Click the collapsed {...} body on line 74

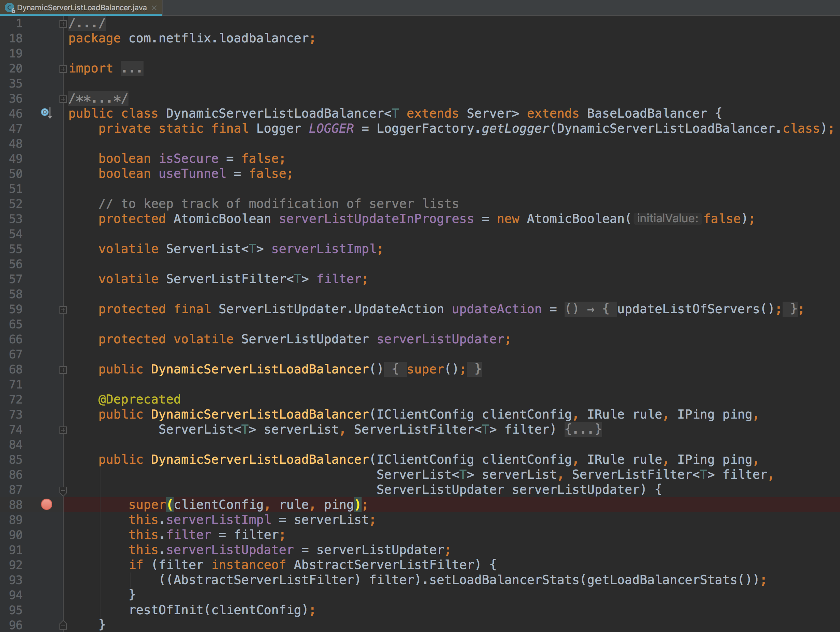[583, 430]
